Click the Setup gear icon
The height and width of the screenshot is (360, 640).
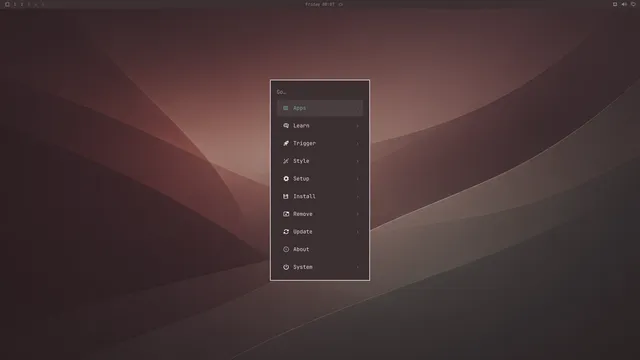coord(286,179)
